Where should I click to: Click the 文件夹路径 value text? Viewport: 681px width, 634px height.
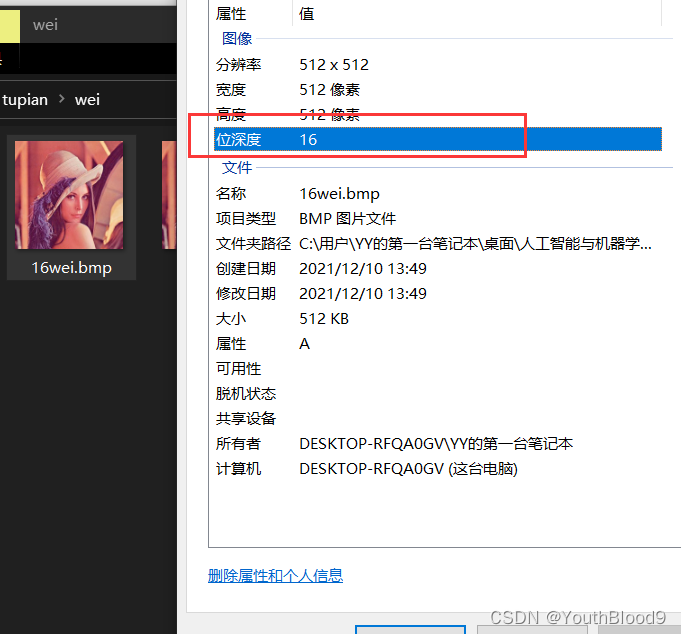pos(475,244)
